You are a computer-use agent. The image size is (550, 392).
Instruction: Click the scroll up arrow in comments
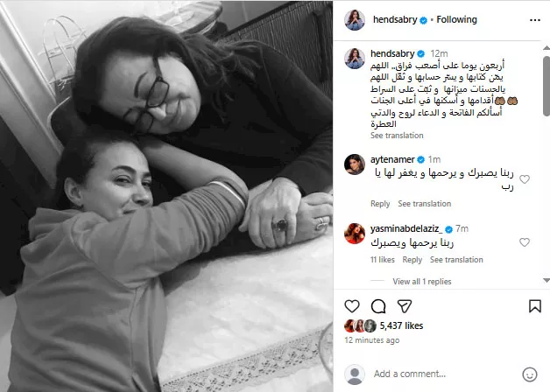tap(546, 47)
